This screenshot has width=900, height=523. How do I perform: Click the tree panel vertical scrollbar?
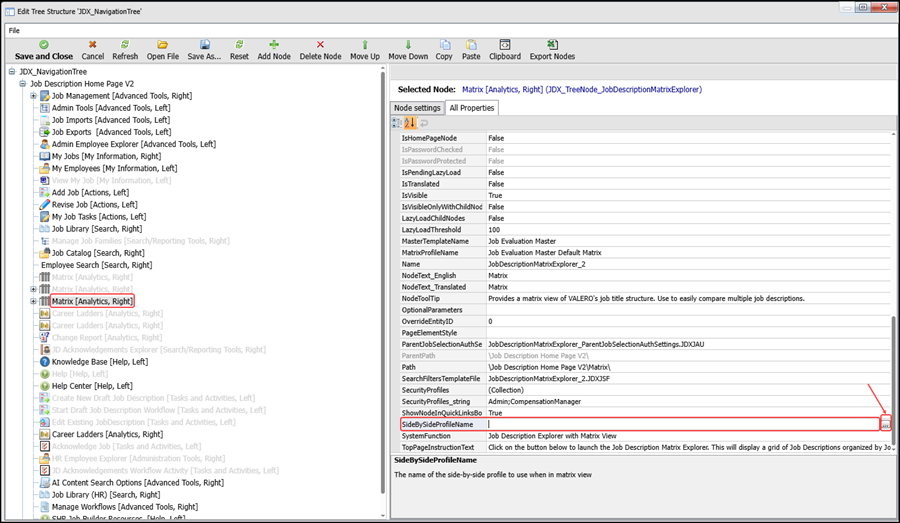pyautogui.click(x=383, y=281)
